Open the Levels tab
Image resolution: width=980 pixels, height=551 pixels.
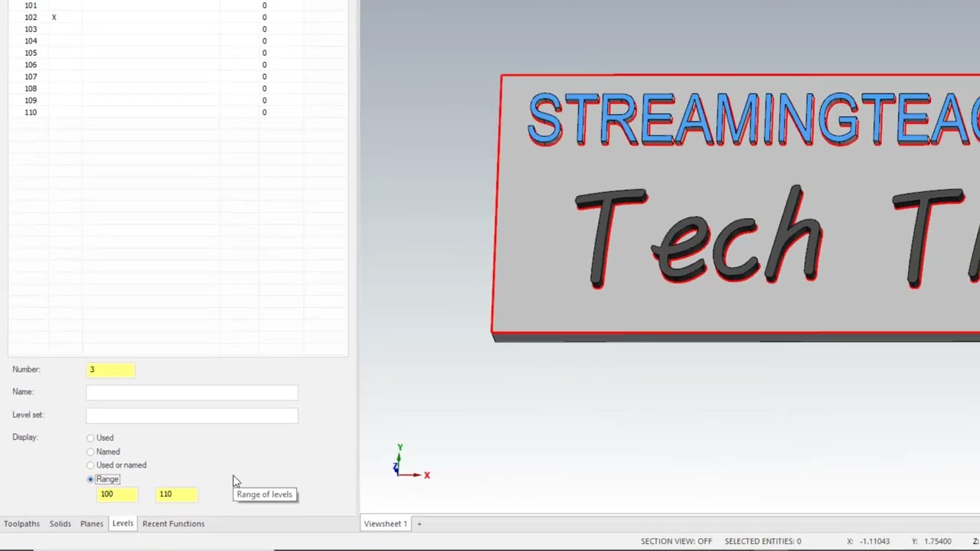(122, 523)
